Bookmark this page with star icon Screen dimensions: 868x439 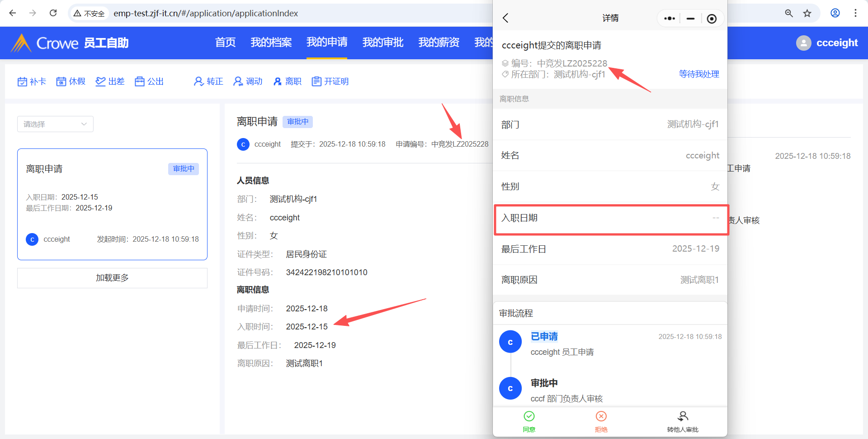pos(807,13)
